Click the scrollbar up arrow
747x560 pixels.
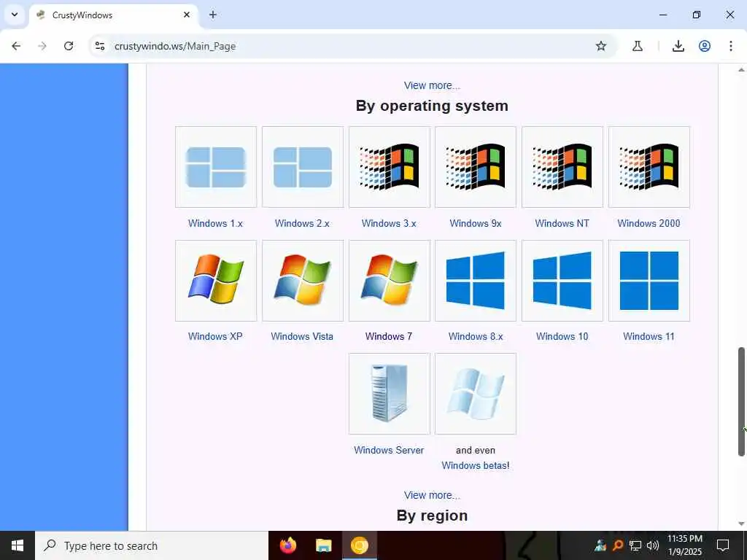pyautogui.click(x=741, y=70)
